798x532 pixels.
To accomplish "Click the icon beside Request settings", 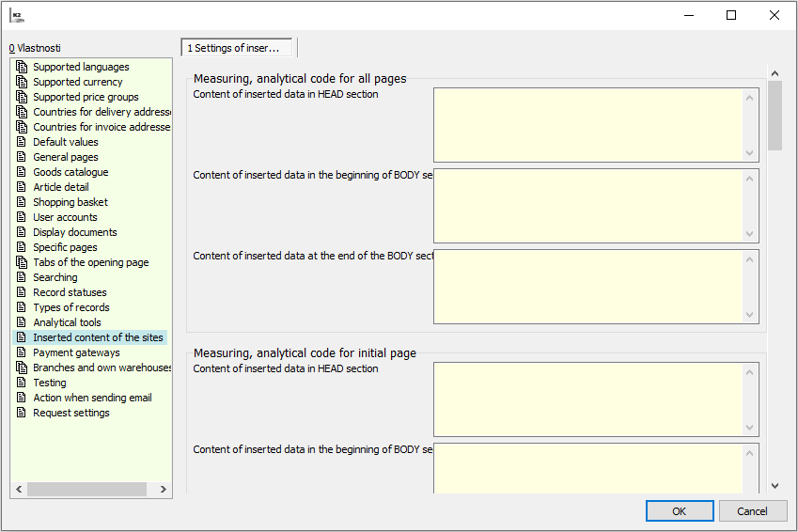I will [22, 413].
